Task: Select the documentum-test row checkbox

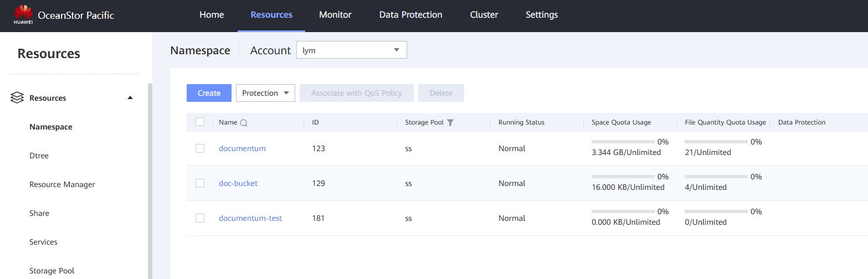Action: click(200, 218)
